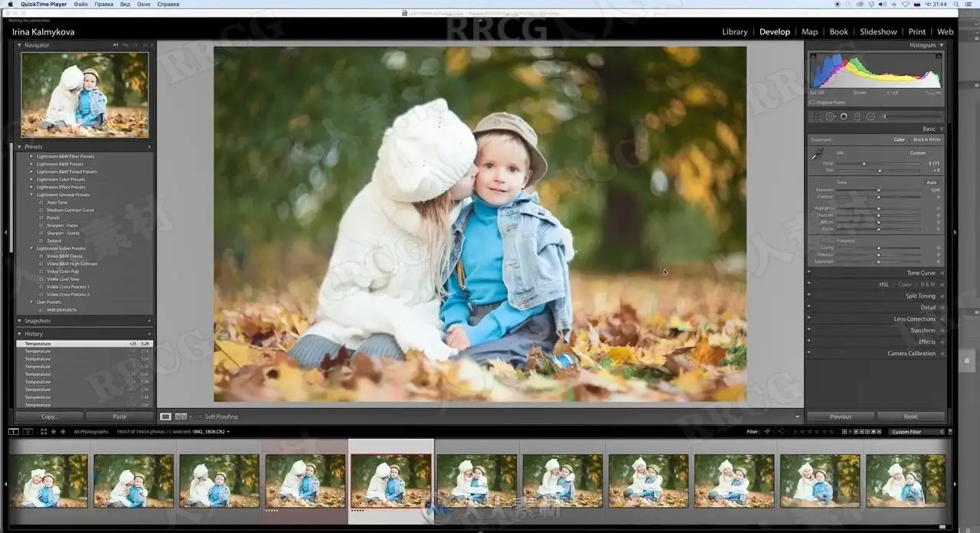Viewport: 980px width, 533px height.
Task: Enable the Soft Proofing checkbox
Action: click(201, 417)
